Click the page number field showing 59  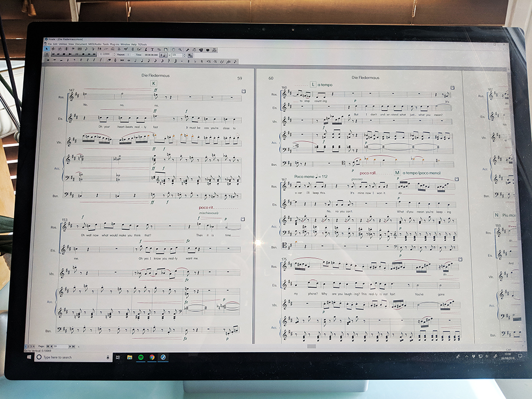tap(61, 346)
